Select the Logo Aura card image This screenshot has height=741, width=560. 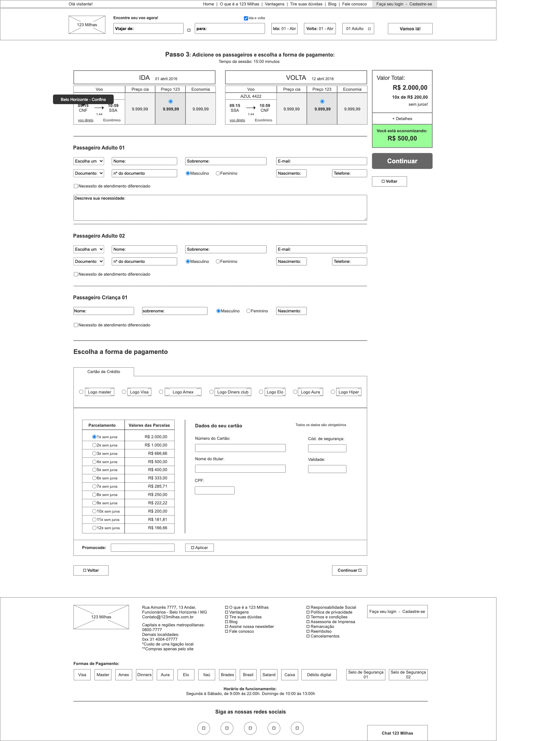coord(310,392)
